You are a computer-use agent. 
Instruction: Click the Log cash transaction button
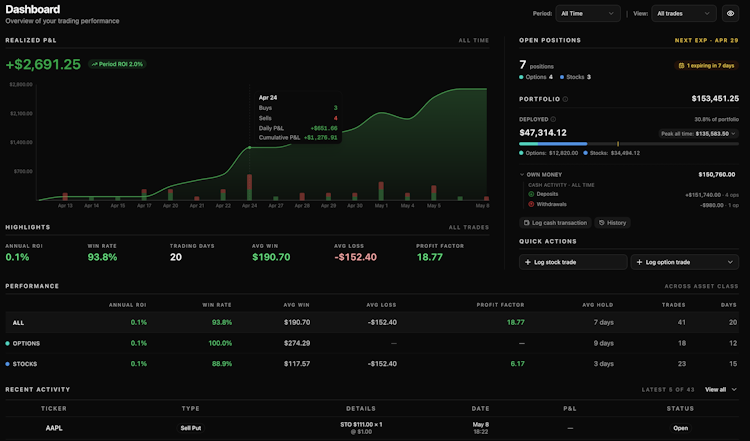[x=555, y=222]
